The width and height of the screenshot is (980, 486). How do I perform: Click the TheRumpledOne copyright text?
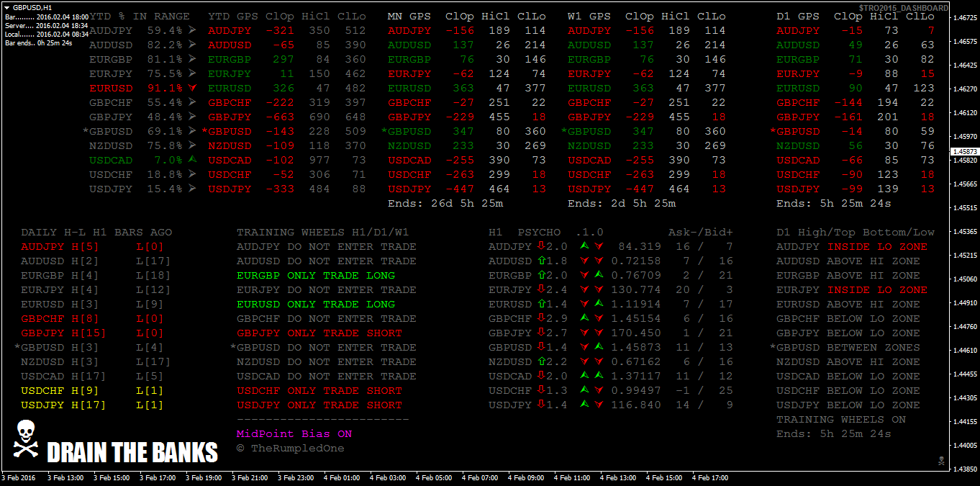tap(291, 449)
